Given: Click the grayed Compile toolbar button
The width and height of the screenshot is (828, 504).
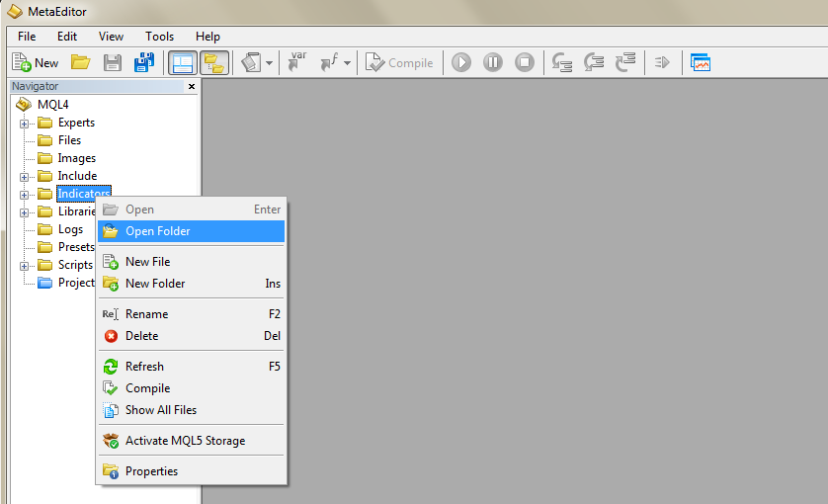Looking at the screenshot, I should tap(399, 62).
